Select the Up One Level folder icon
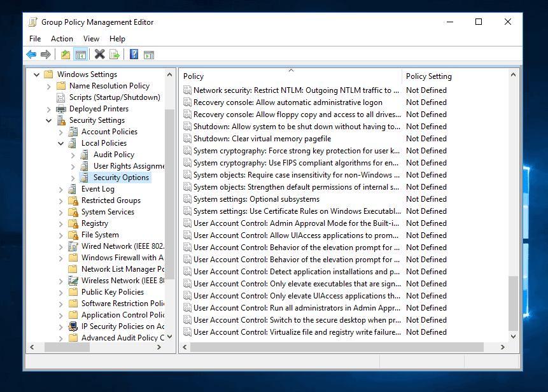The height and width of the screenshot is (392, 548). 65,54
